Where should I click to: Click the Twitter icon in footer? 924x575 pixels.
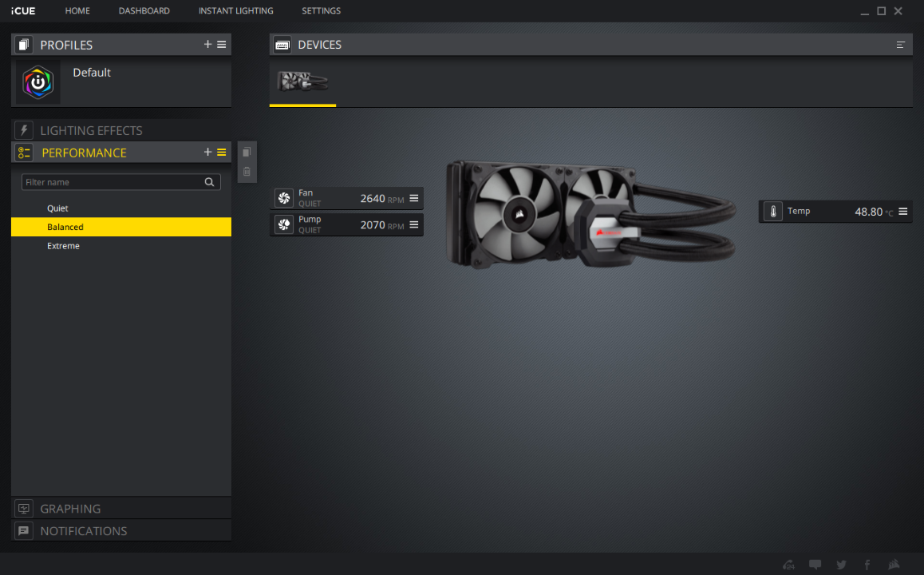[841, 565]
